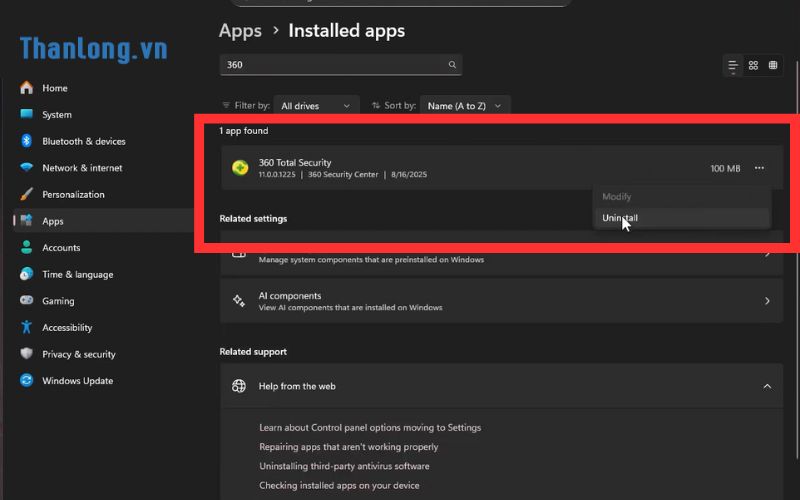The width and height of the screenshot is (800, 500).
Task: Click the Related support heading
Action: click(x=253, y=352)
